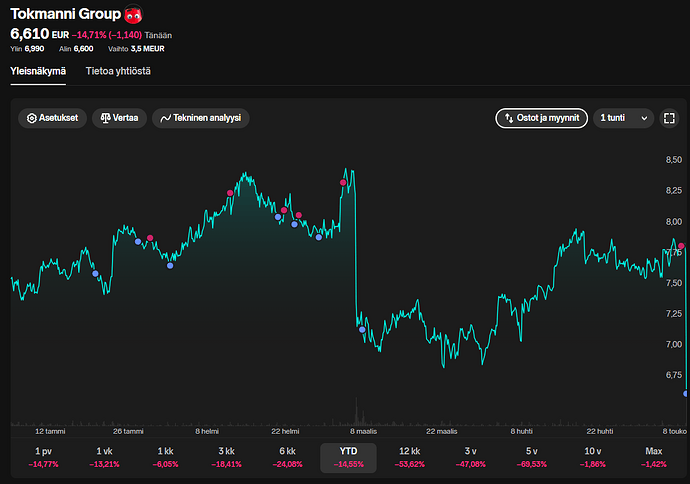
Task: Select the YTD time range
Action: [349, 458]
